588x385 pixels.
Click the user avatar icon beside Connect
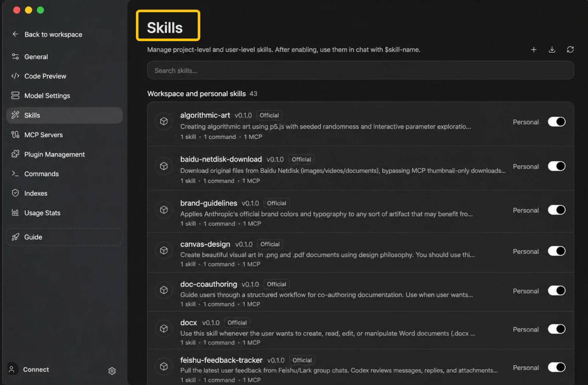pyautogui.click(x=12, y=369)
